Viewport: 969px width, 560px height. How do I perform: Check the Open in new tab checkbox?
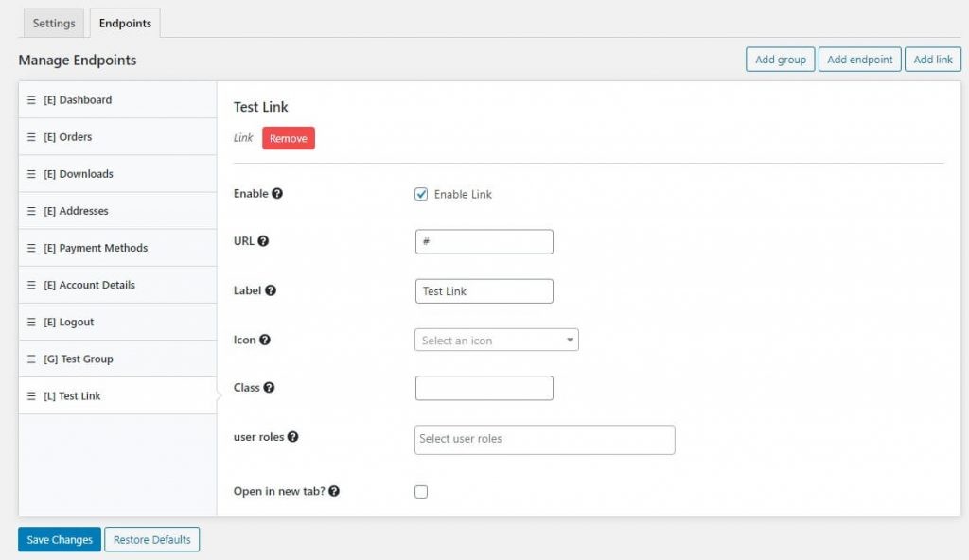[421, 492]
